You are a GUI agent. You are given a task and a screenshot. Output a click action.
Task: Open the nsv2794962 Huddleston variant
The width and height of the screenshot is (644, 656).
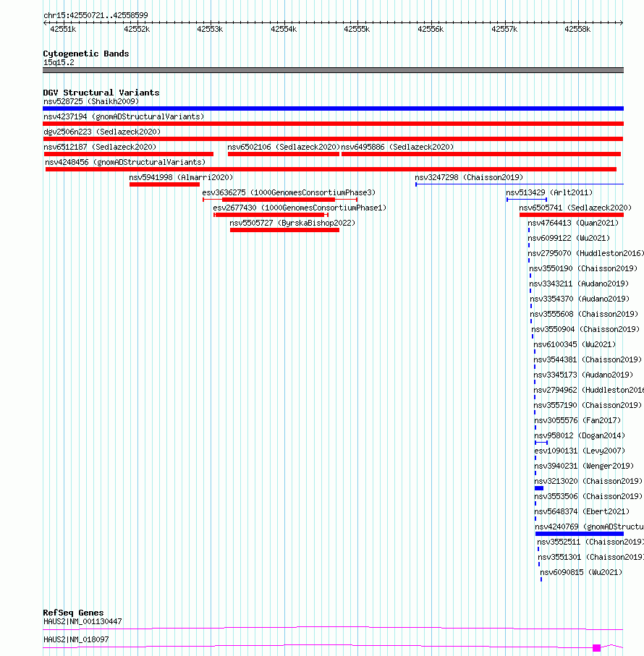tap(589, 391)
